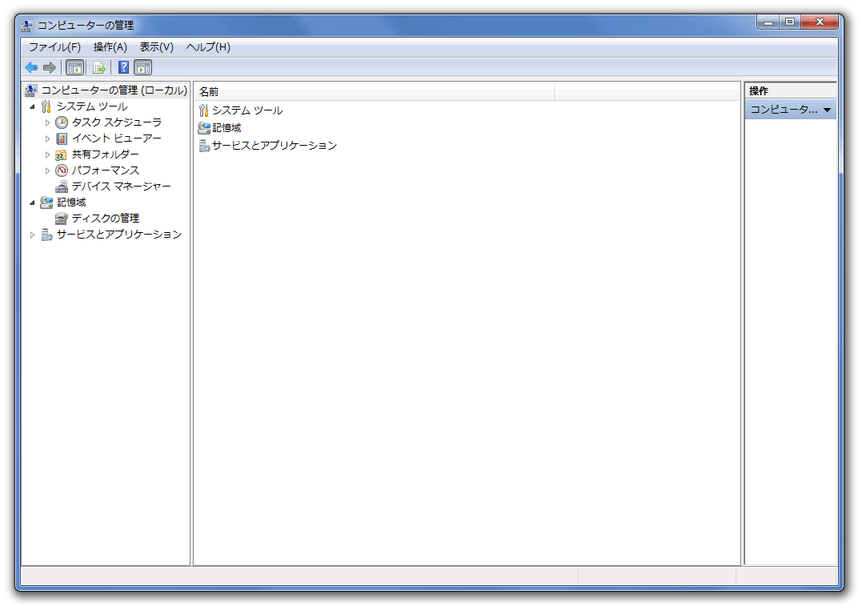Click the 記憶域 icon in the tree
The width and height of the screenshot is (862, 610).
pyautogui.click(x=46, y=202)
